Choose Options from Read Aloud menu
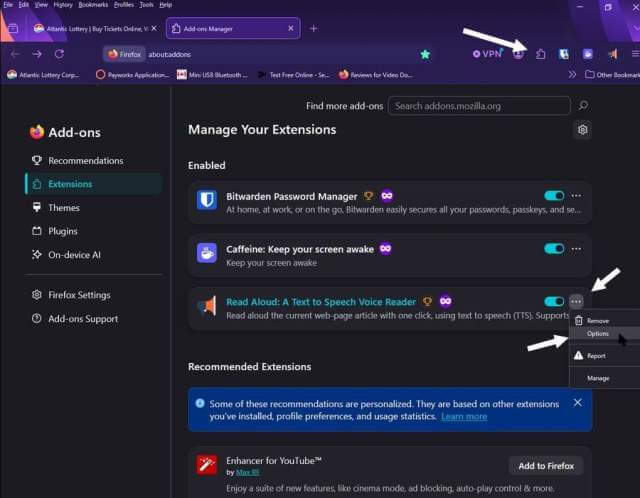 pyautogui.click(x=604, y=333)
